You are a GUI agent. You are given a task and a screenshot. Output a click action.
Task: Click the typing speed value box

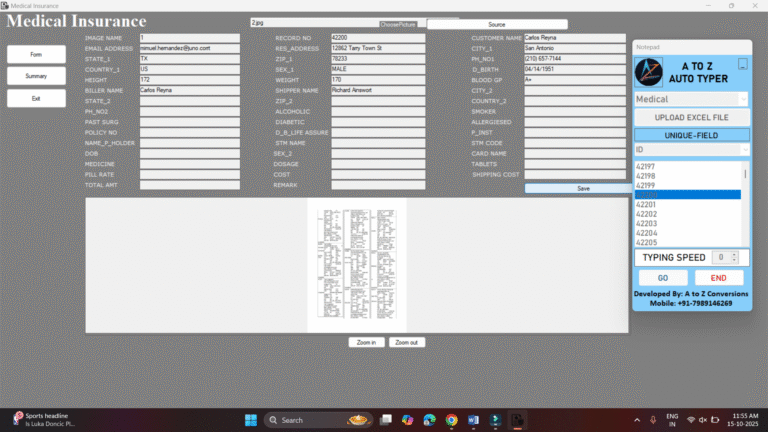721,257
